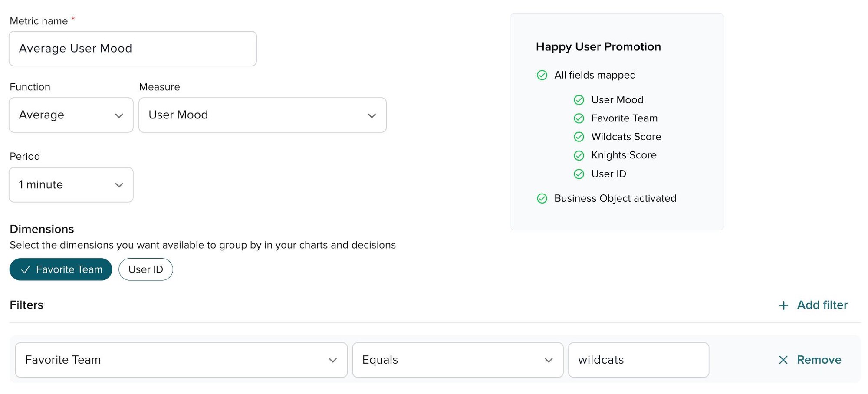The width and height of the screenshot is (868, 394).
Task: Click the check icon beside User Mood
Action: click(579, 100)
